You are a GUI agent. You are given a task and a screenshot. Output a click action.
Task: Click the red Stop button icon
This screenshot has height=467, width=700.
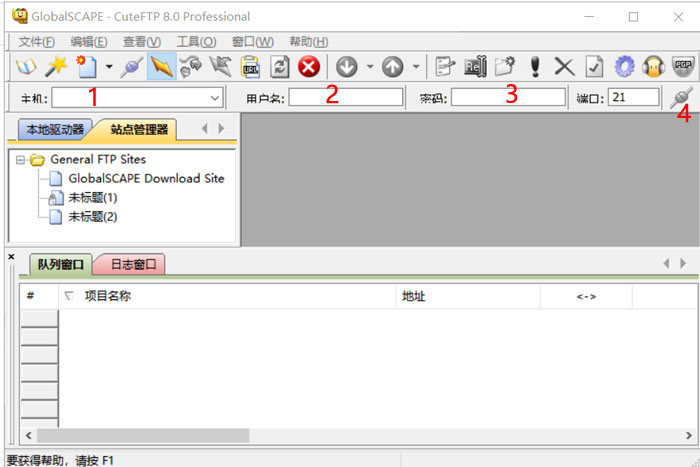pyautogui.click(x=309, y=67)
